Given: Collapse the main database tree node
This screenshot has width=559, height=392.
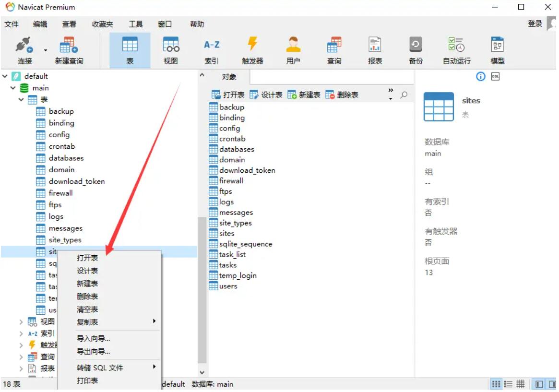Looking at the screenshot, I should (x=13, y=88).
